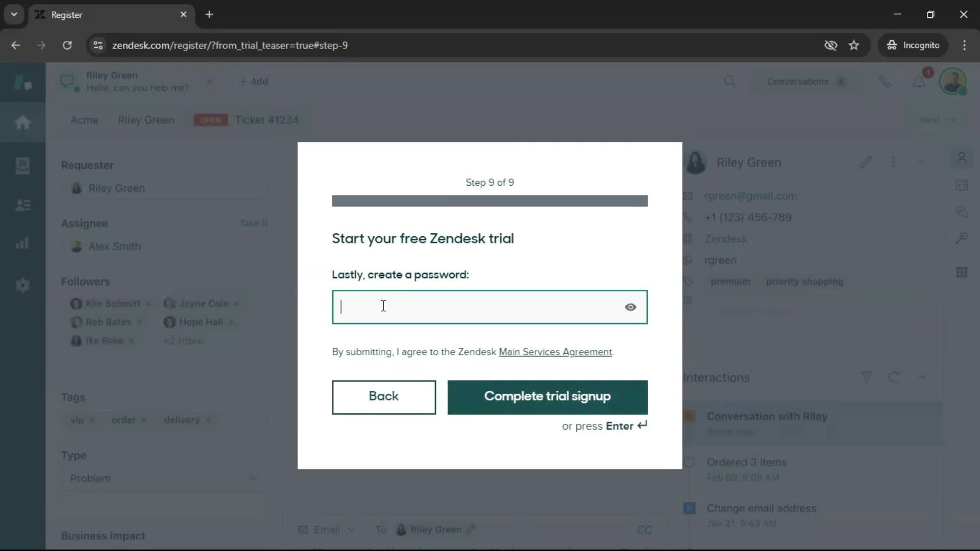Viewport: 980px width, 551px height.
Task: Filter interactions with the funnel icon
Action: [867, 378]
